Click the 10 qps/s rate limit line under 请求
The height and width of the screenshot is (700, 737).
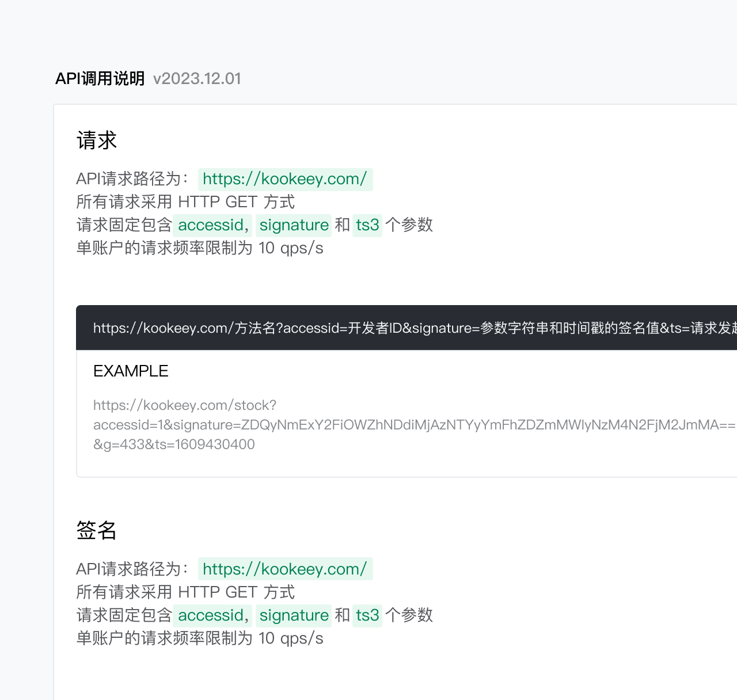click(x=200, y=248)
